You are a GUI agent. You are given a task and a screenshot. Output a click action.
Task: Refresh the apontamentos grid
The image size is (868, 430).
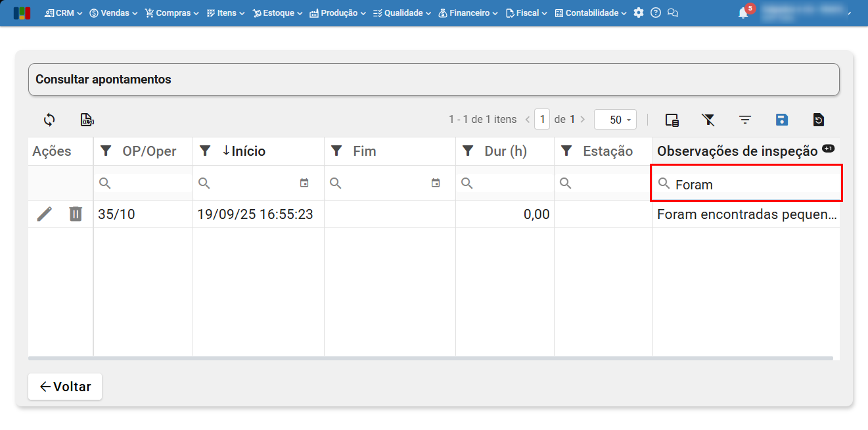pyautogui.click(x=49, y=120)
